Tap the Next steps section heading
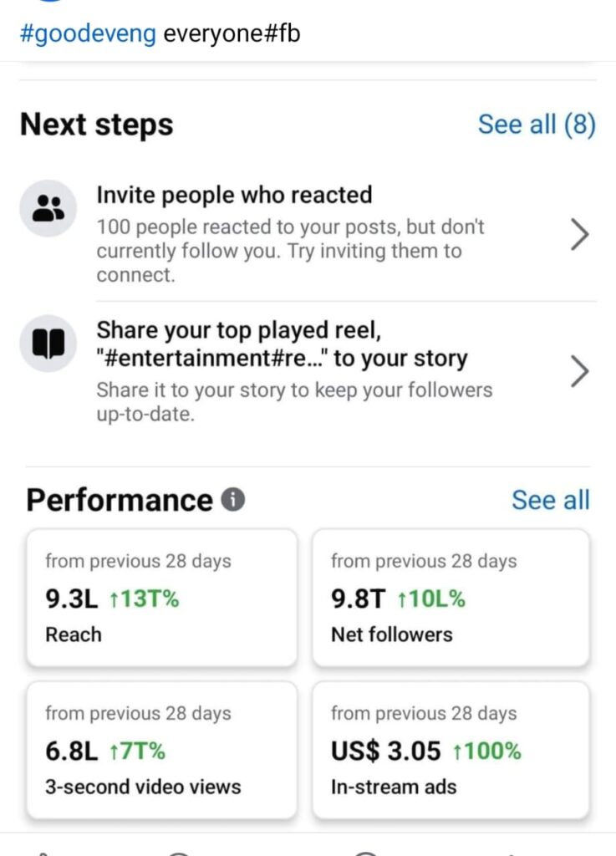616x856 pixels. (96, 125)
